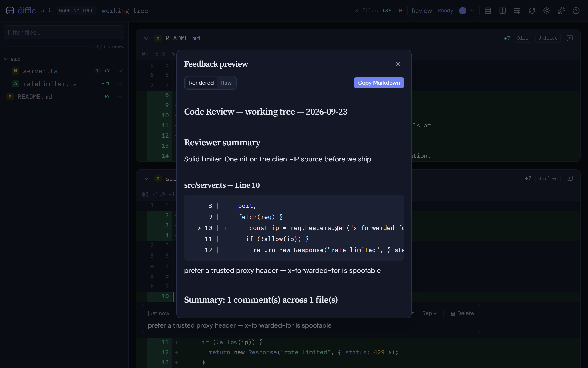
Task: Open rateLimiter.ts in the file tree
Action: coord(50,84)
